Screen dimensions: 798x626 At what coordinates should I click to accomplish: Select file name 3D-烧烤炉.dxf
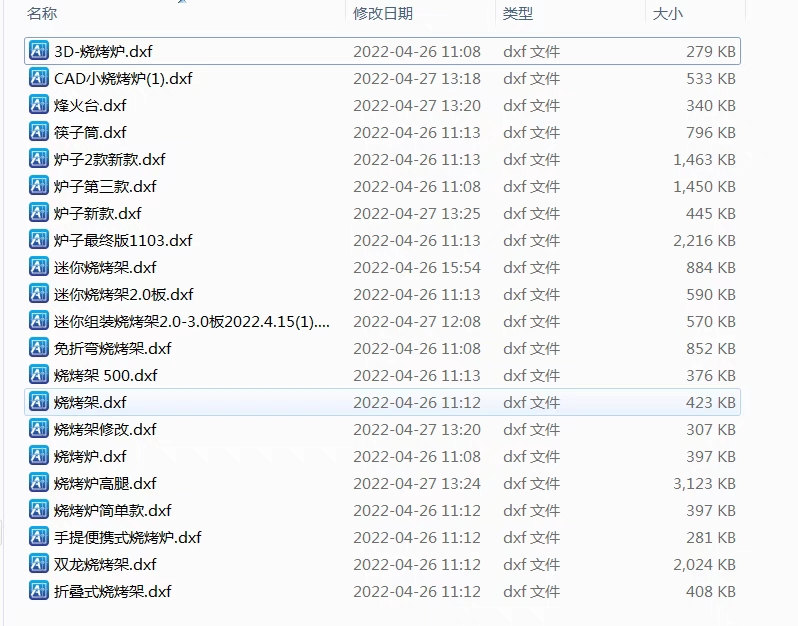pyautogui.click(x=103, y=51)
